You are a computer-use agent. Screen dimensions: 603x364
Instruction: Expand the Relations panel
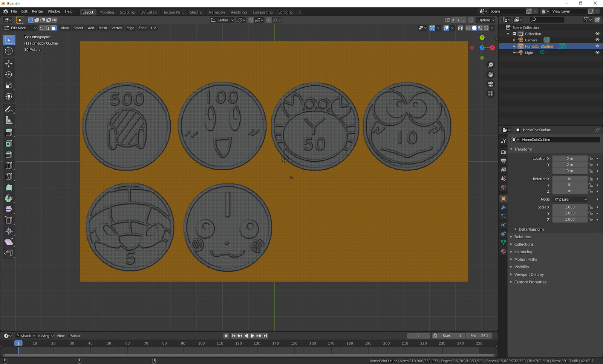pos(522,237)
